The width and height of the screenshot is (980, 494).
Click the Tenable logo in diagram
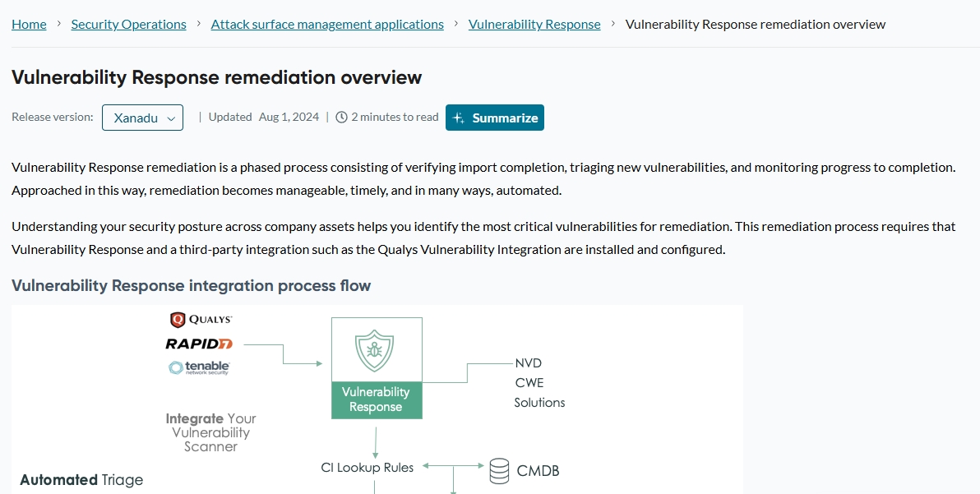coord(199,367)
